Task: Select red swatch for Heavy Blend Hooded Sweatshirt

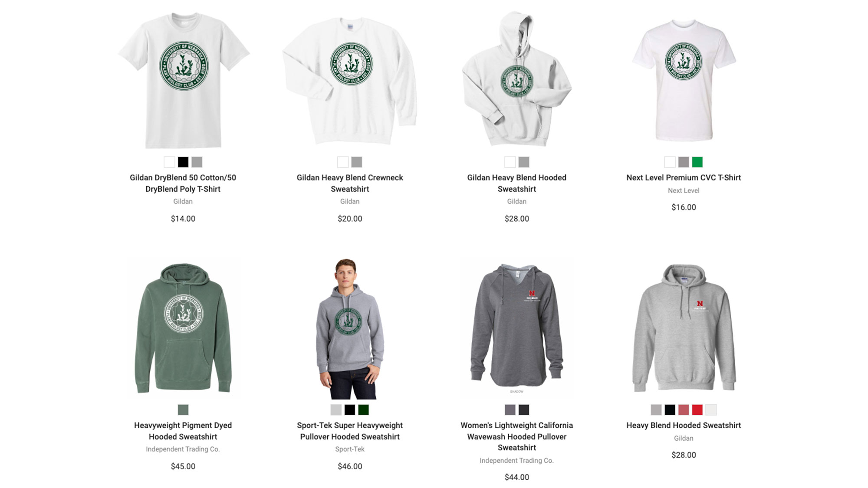Action: point(697,409)
